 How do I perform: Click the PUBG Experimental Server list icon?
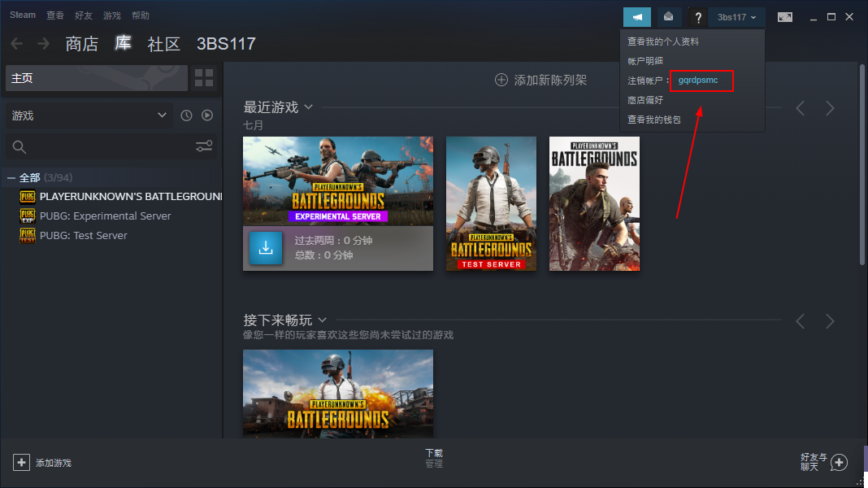click(x=27, y=216)
